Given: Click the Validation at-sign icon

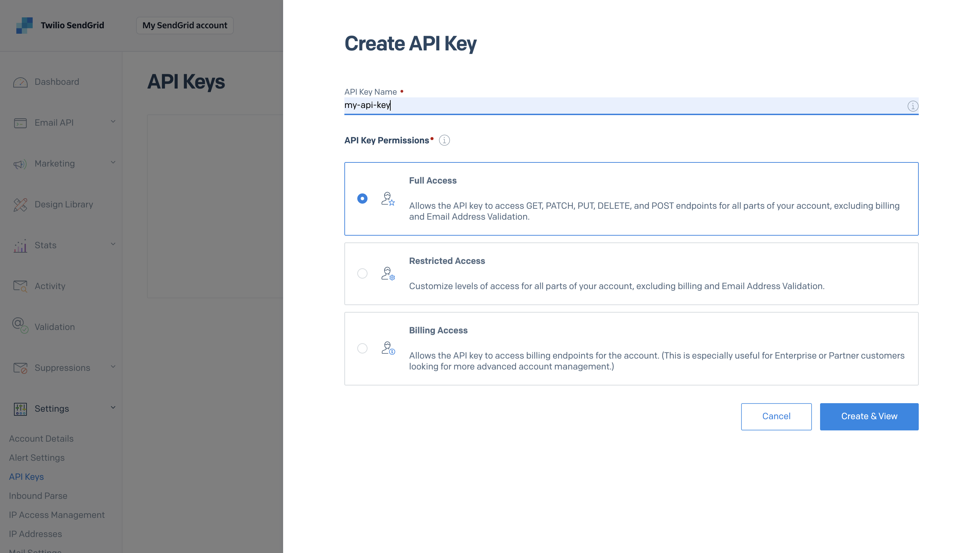Looking at the screenshot, I should [x=20, y=326].
